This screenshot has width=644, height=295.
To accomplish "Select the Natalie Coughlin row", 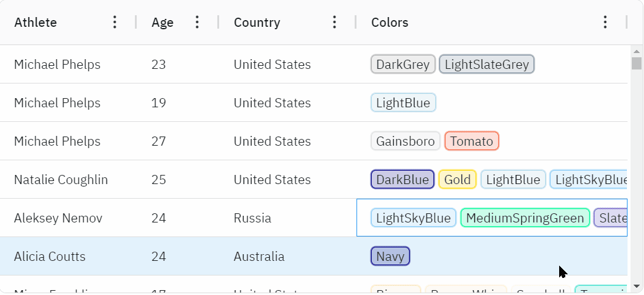I will coord(314,180).
